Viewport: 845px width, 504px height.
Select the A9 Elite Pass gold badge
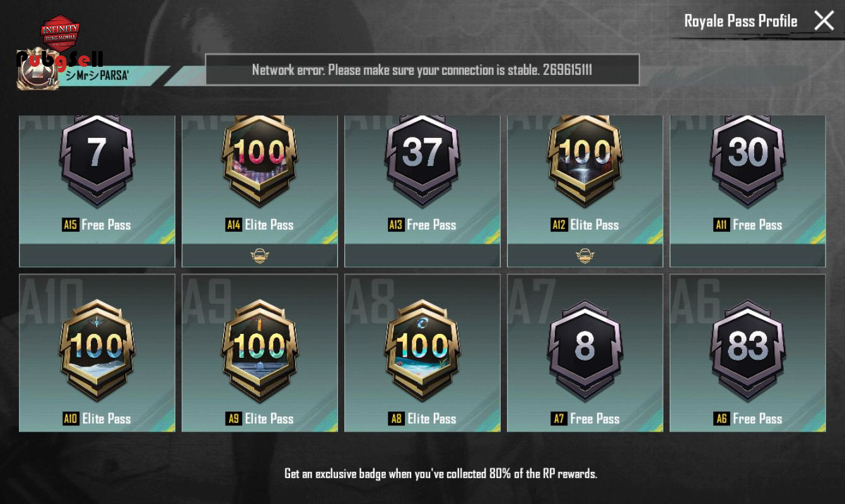pyautogui.click(x=260, y=350)
